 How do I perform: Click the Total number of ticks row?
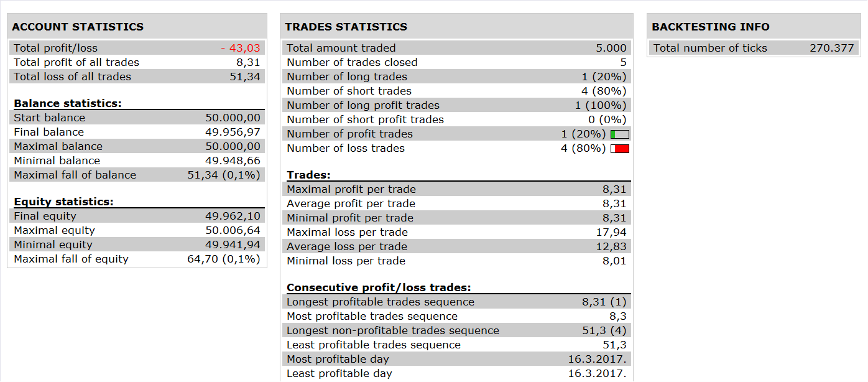tap(754, 48)
